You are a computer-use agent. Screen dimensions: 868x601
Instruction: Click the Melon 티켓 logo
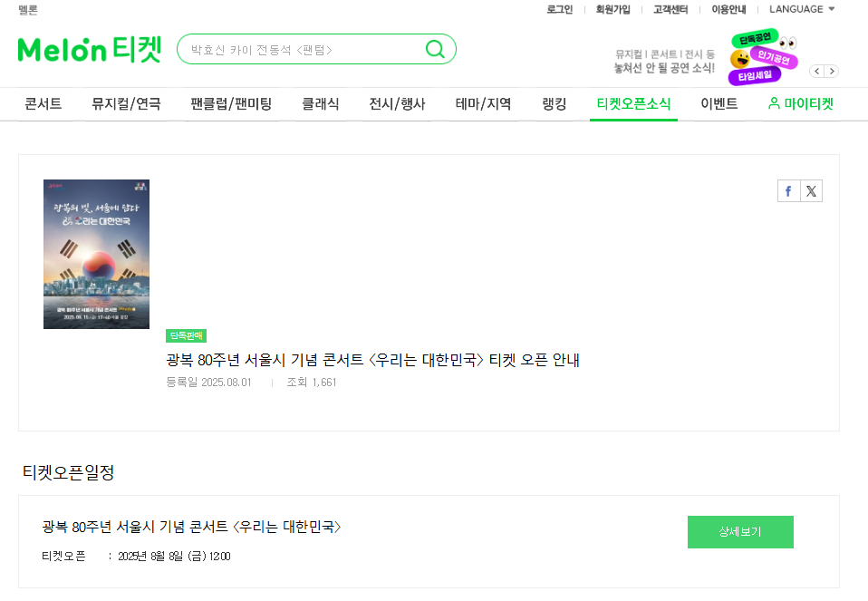[x=88, y=51]
